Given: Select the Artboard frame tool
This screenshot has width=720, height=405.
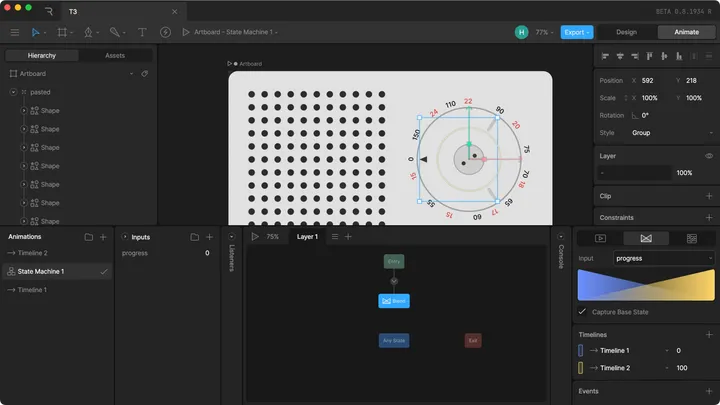Looking at the screenshot, I should click(64, 32).
